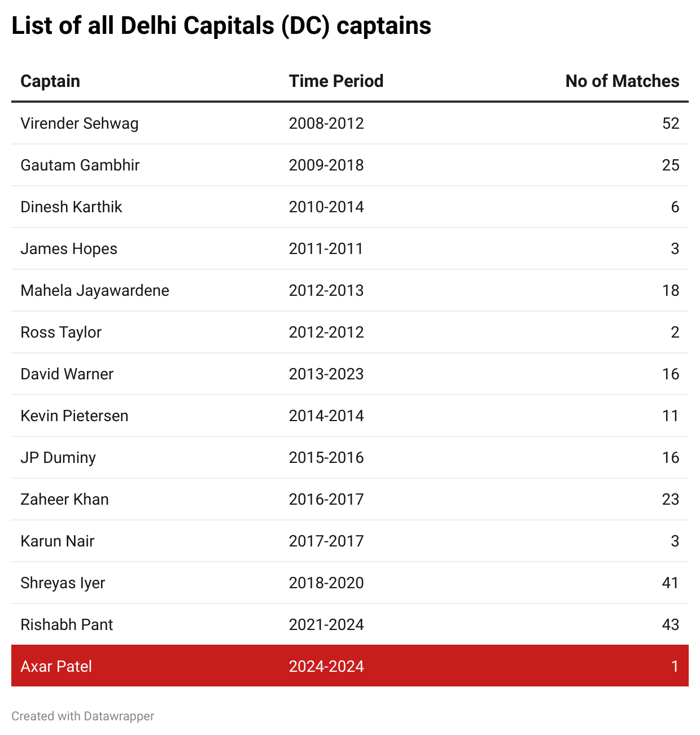Click the Zaheer Khan name cell
Image resolution: width=700 pixels, height=735 pixels.
[x=65, y=500]
